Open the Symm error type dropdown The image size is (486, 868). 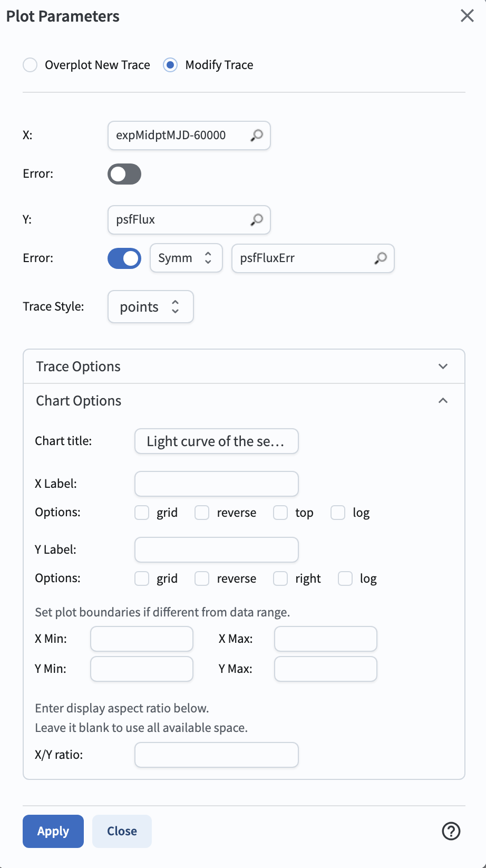[186, 258]
